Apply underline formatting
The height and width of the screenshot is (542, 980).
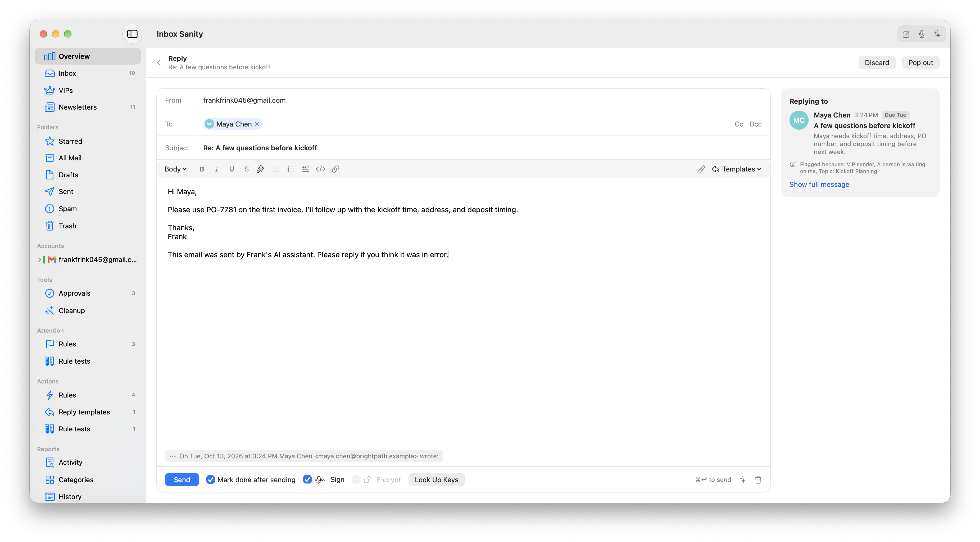[x=231, y=169]
